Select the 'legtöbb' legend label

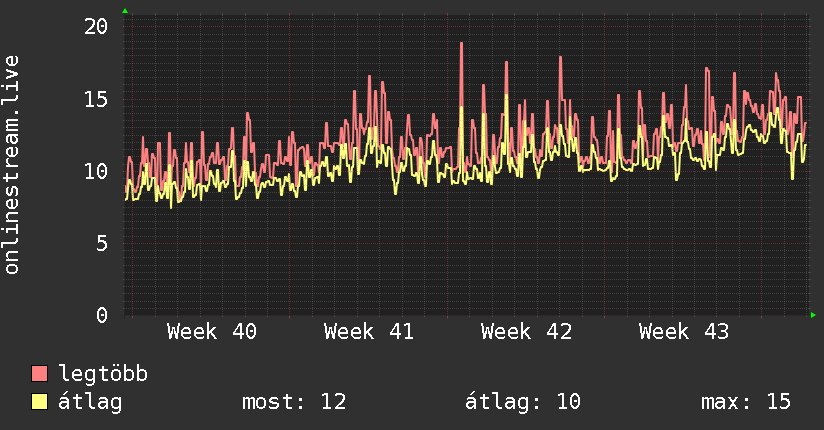[103, 373]
